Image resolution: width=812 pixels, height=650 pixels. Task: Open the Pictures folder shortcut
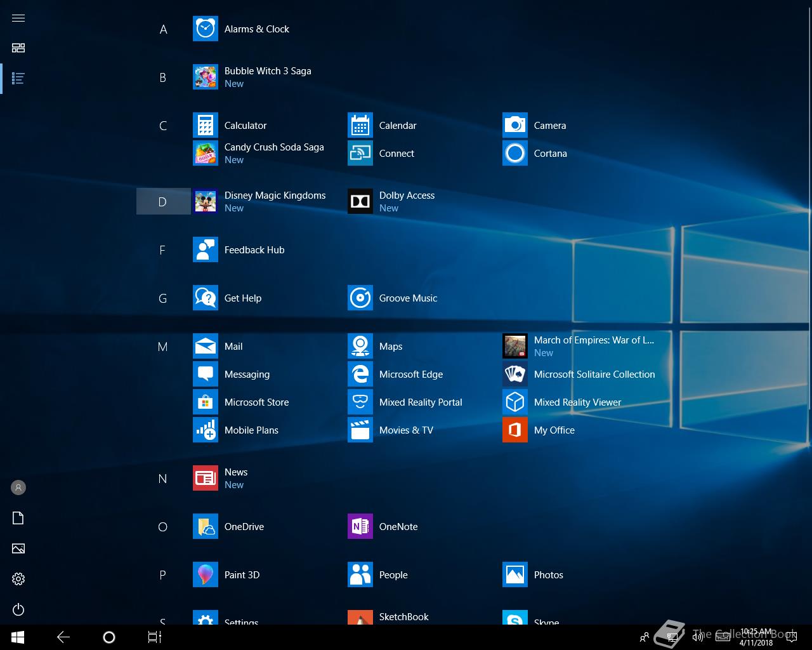[x=18, y=548]
